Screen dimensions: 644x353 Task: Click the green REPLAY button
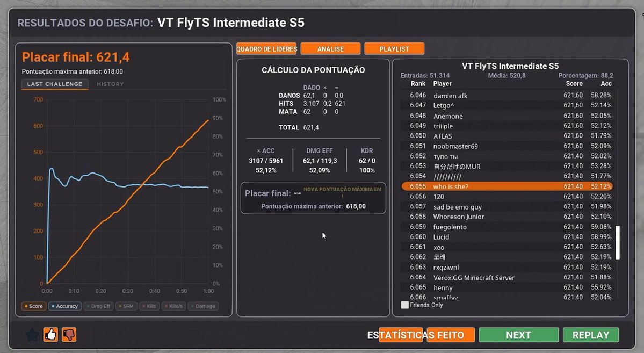591,335
